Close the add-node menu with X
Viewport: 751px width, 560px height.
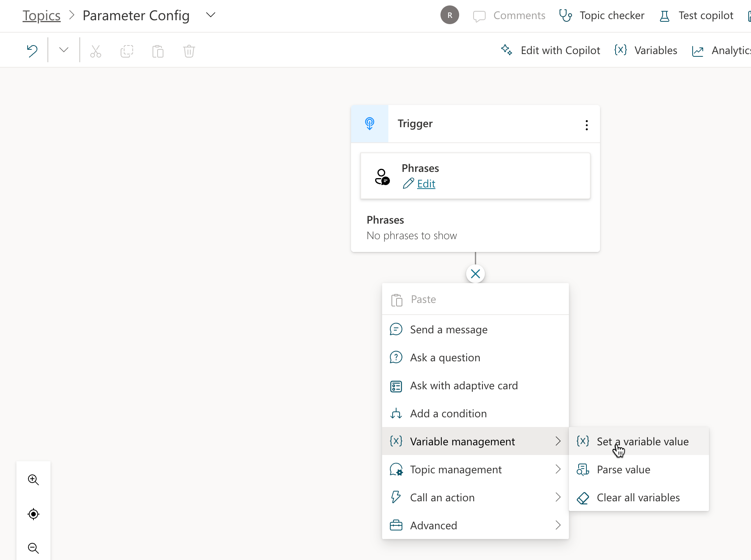[475, 274]
